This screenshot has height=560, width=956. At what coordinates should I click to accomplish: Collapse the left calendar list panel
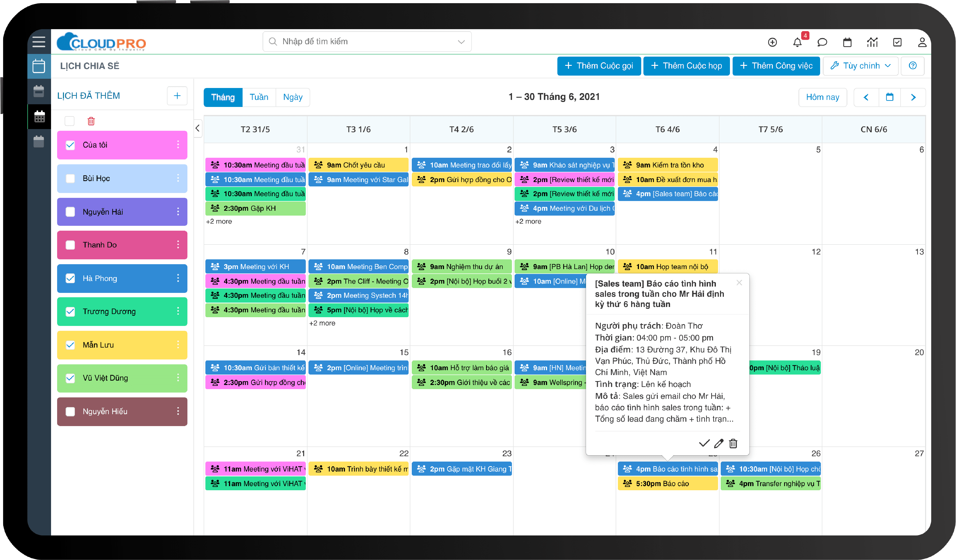coord(198,128)
